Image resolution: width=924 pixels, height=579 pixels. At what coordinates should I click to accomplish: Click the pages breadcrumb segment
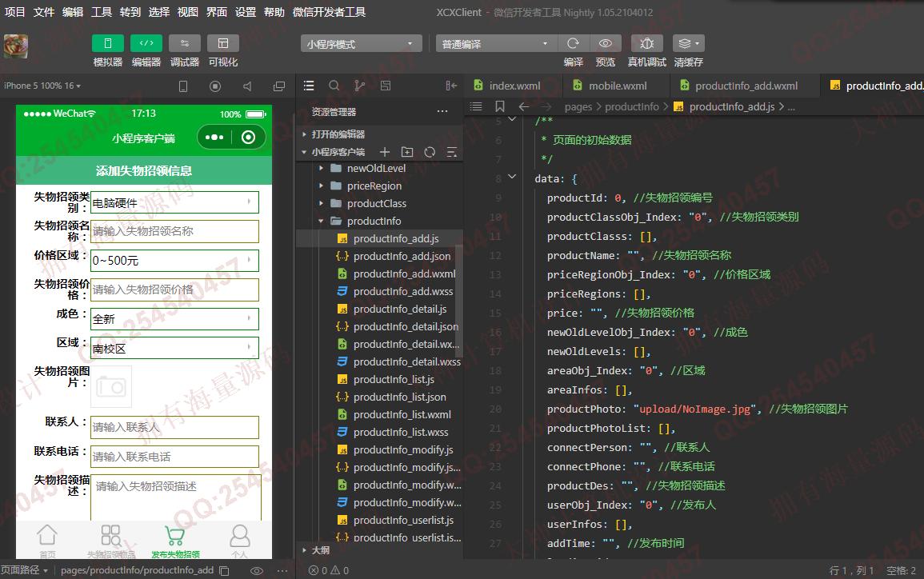point(578,106)
